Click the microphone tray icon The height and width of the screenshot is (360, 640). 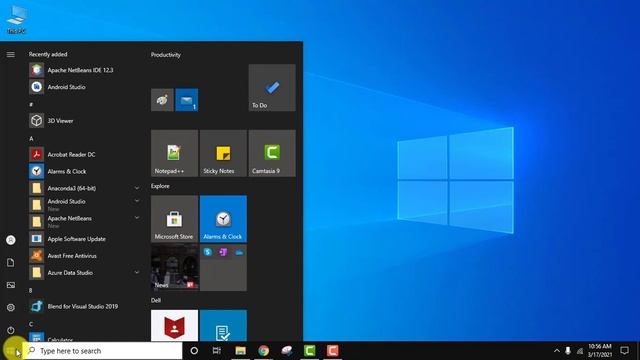pos(568,351)
